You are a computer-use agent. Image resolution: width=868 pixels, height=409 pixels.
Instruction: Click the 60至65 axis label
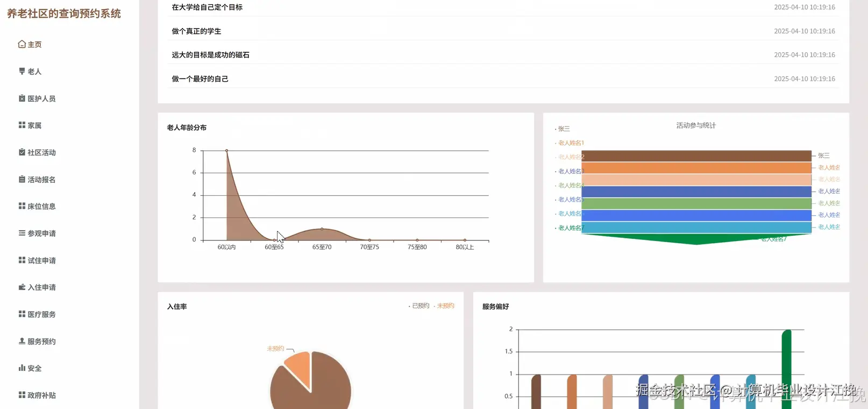tap(274, 247)
